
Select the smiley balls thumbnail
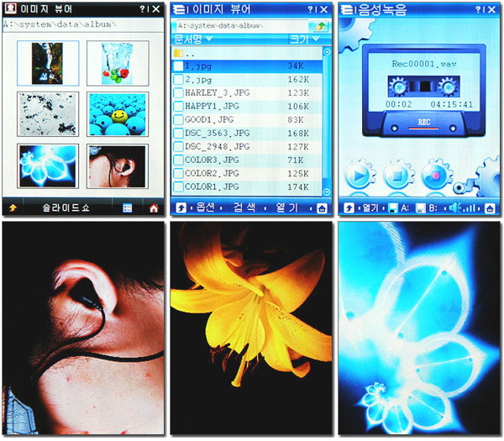point(118,114)
